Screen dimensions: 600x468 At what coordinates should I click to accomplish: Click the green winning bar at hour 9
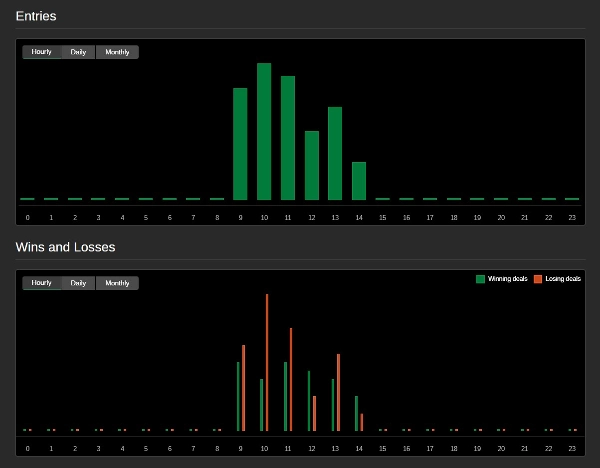[x=238, y=396]
